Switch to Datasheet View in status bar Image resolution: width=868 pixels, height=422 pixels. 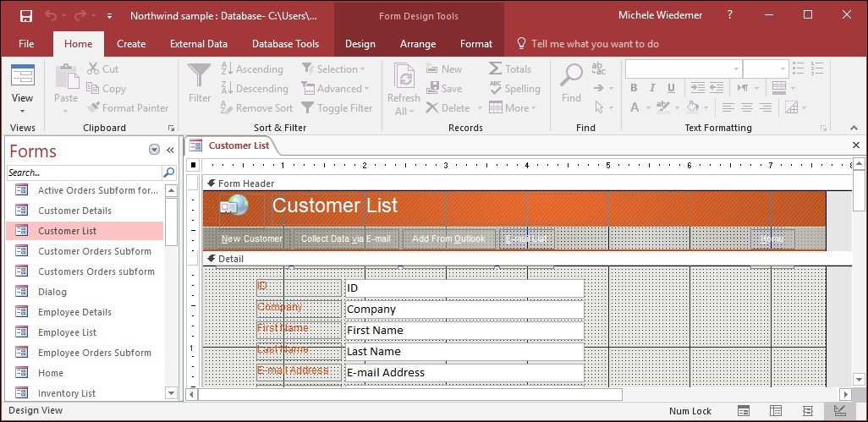pos(776,410)
